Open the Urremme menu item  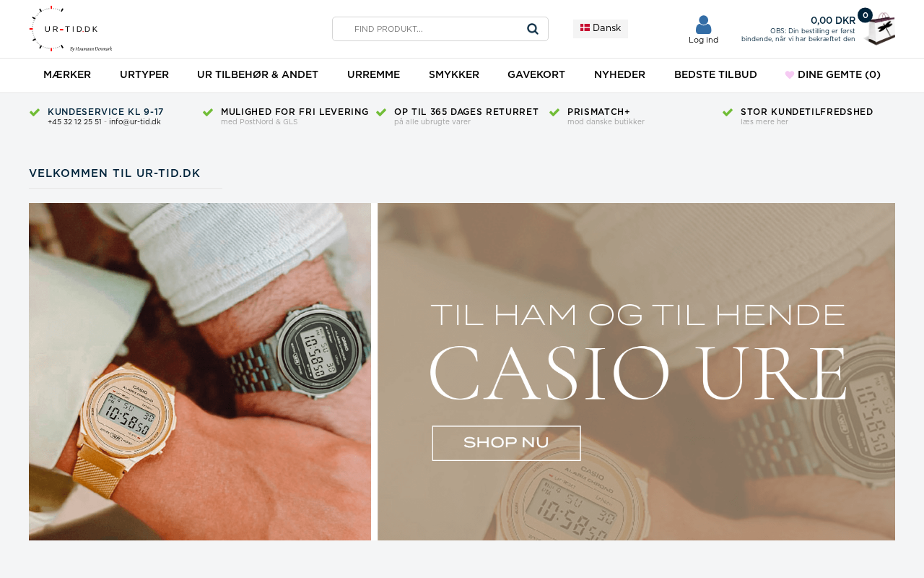(x=373, y=74)
